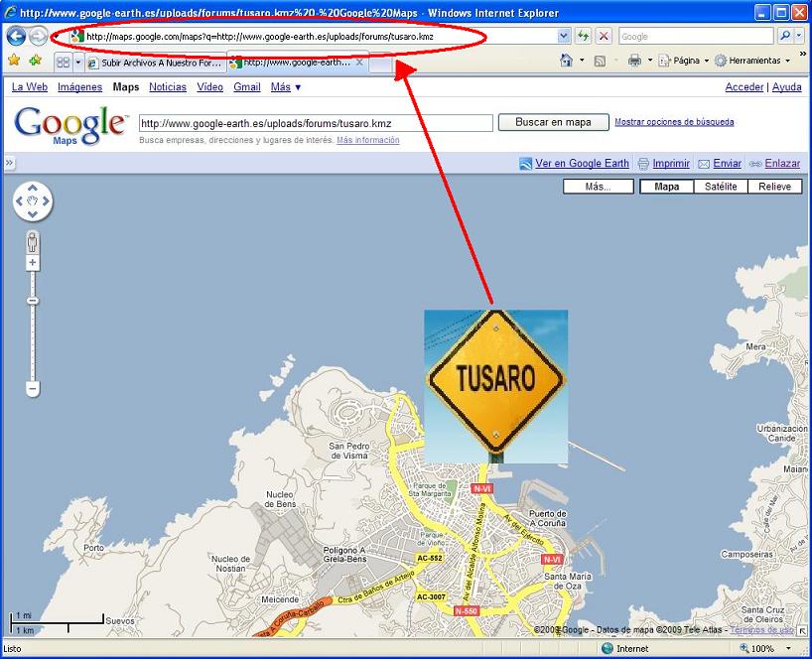Expand Home button dropdown arrow
This screenshot has width=812, height=659.
(582, 61)
